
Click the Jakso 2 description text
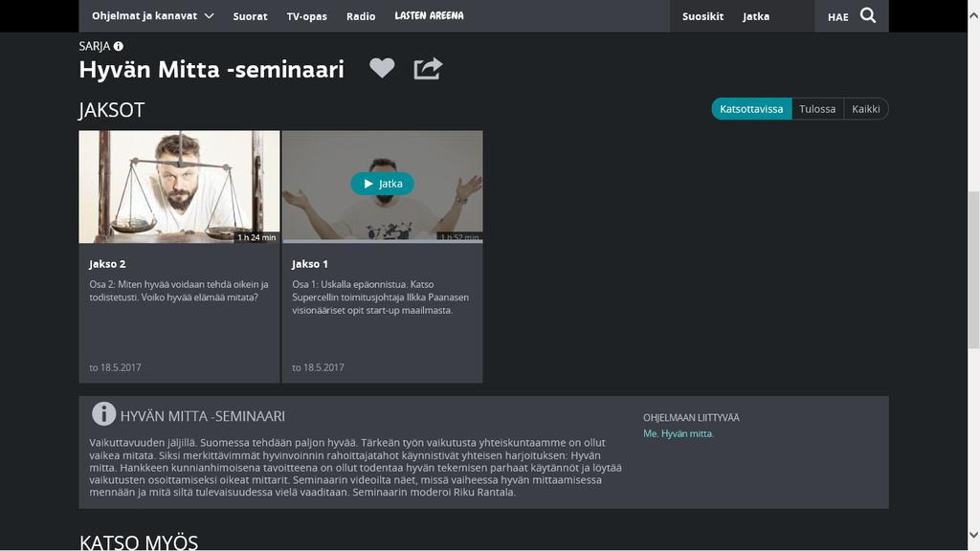tap(179, 291)
